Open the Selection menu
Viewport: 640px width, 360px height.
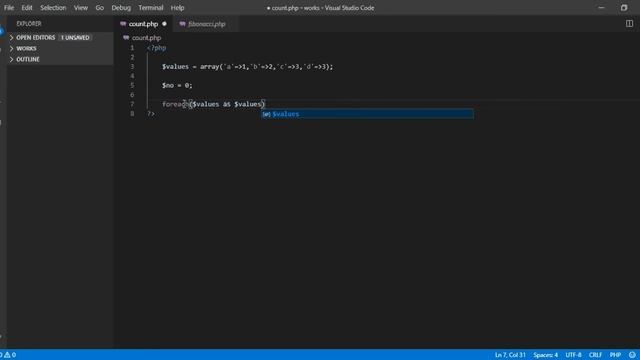pos(53,8)
